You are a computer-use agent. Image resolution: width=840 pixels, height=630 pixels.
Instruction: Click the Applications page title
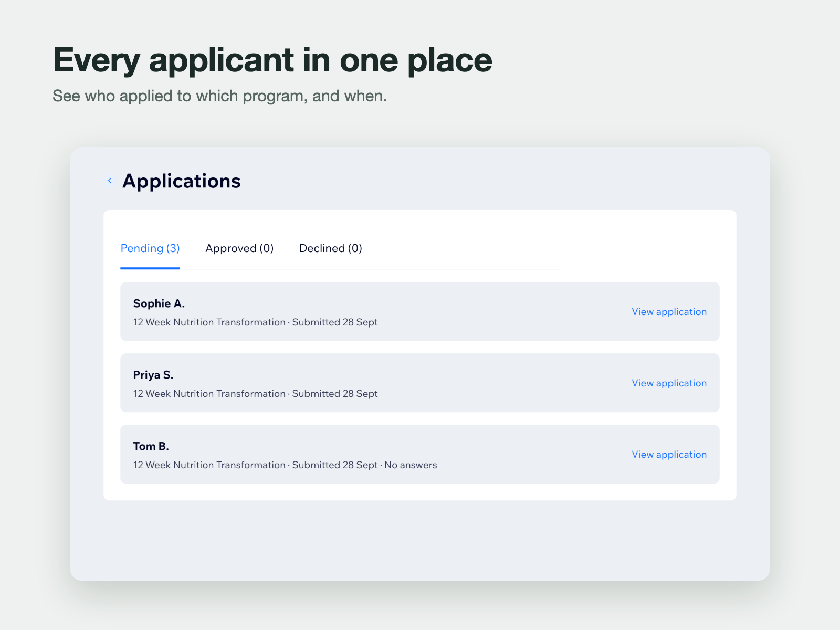tap(181, 181)
